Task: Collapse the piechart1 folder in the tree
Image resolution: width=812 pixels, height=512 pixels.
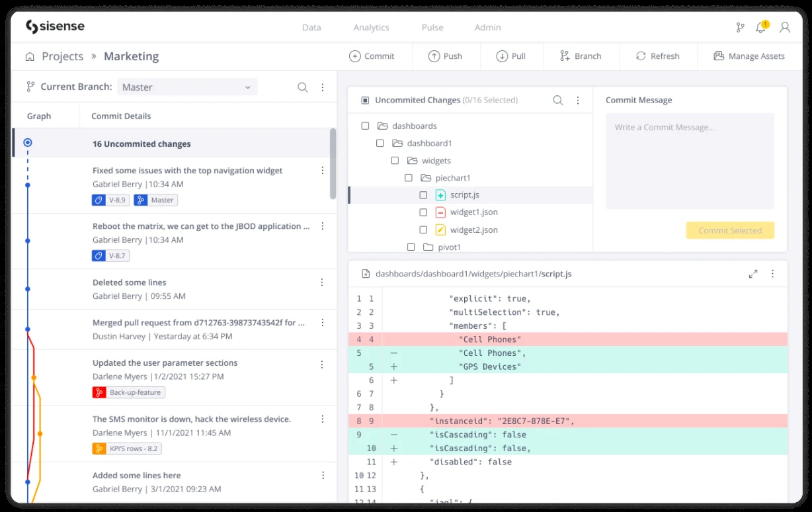Action: click(x=425, y=178)
